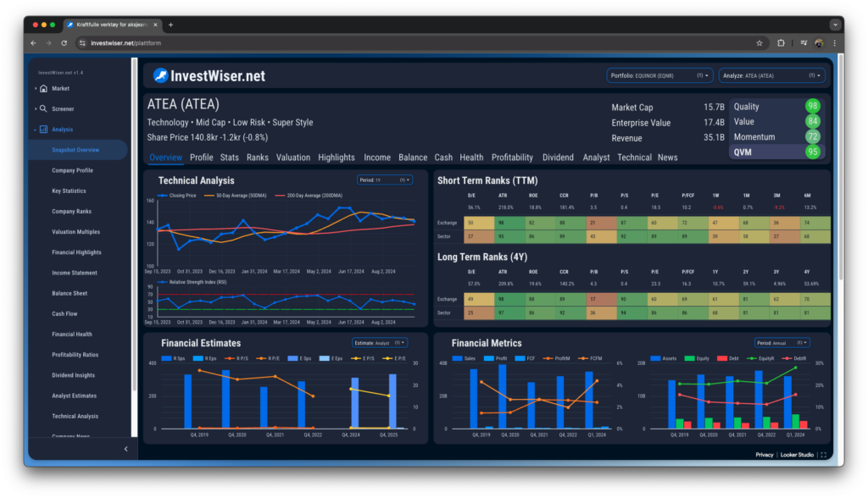
Task: Switch to the Profile tab
Action: tap(202, 158)
